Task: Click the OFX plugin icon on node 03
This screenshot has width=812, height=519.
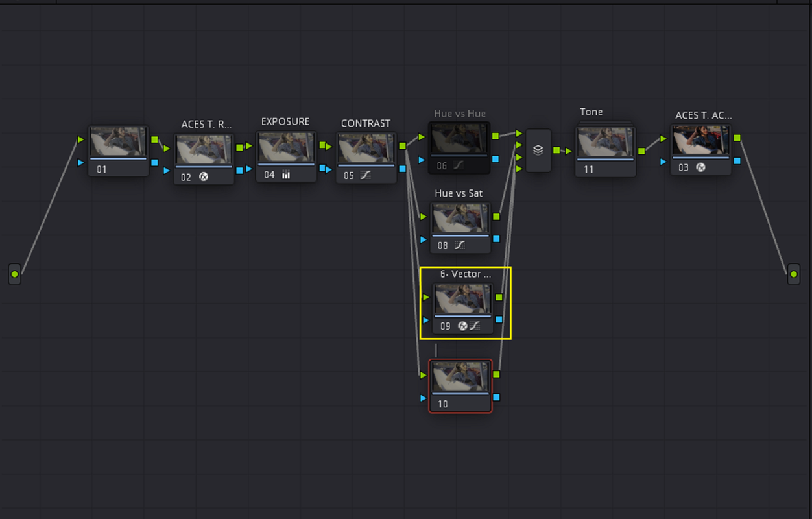Action: point(700,167)
